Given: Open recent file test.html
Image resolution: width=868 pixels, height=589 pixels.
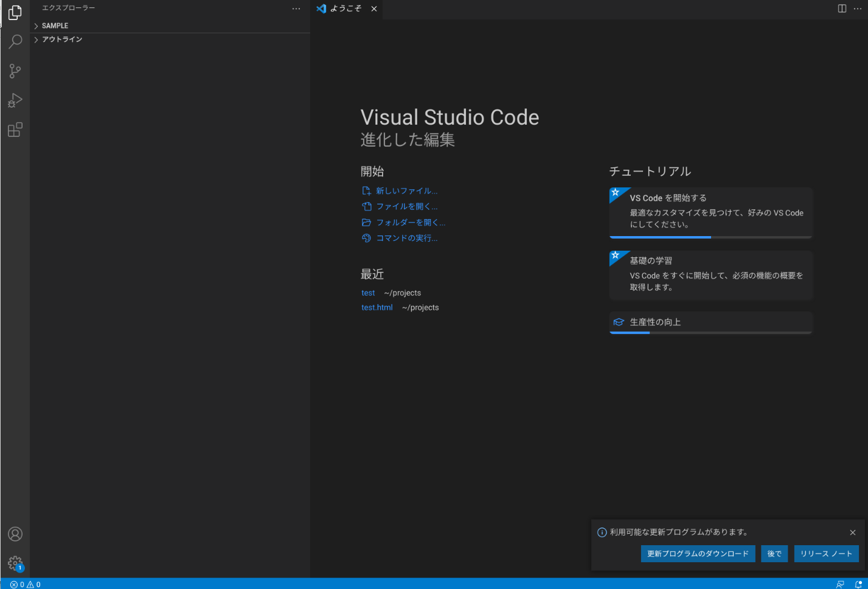Looking at the screenshot, I should [377, 307].
